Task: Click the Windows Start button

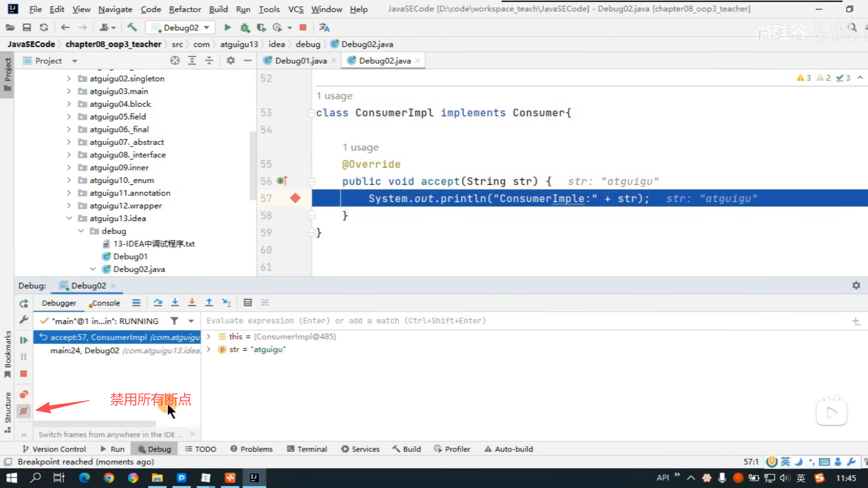Action: point(12,478)
